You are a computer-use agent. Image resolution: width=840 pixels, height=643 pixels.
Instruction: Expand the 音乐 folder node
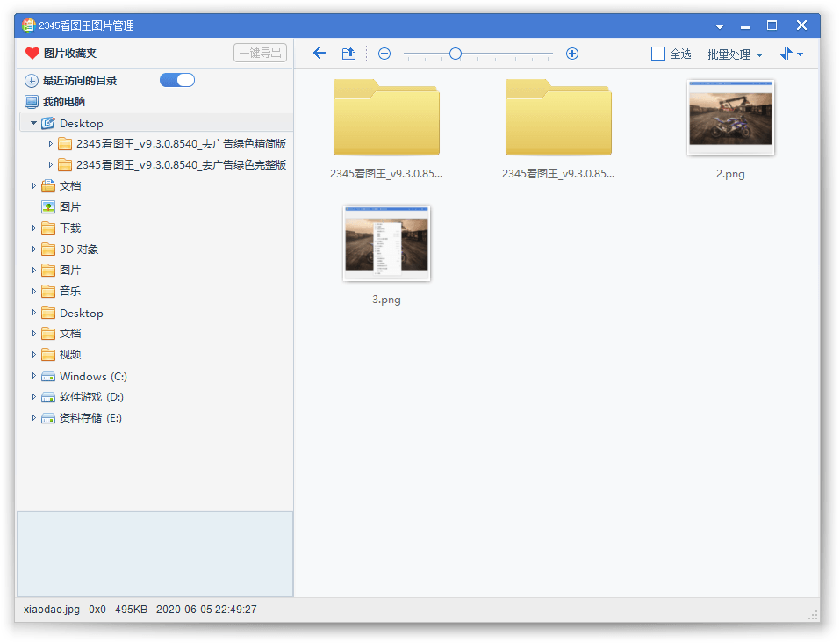click(33, 292)
